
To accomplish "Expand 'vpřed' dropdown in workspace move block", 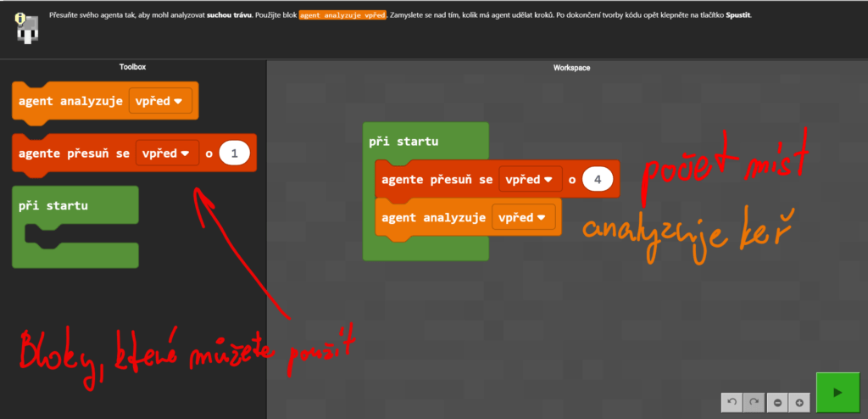I will tap(531, 180).
